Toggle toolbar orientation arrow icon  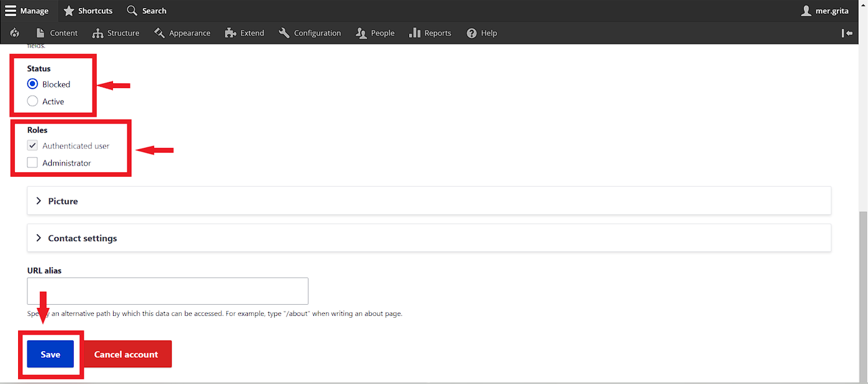(847, 33)
